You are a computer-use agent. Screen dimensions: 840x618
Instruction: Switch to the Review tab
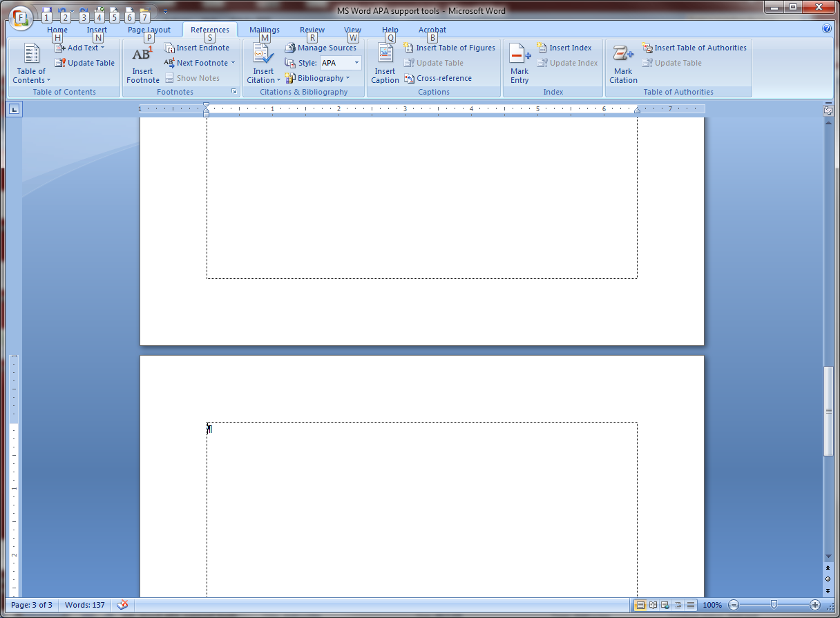pyautogui.click(x=312, y=30)
